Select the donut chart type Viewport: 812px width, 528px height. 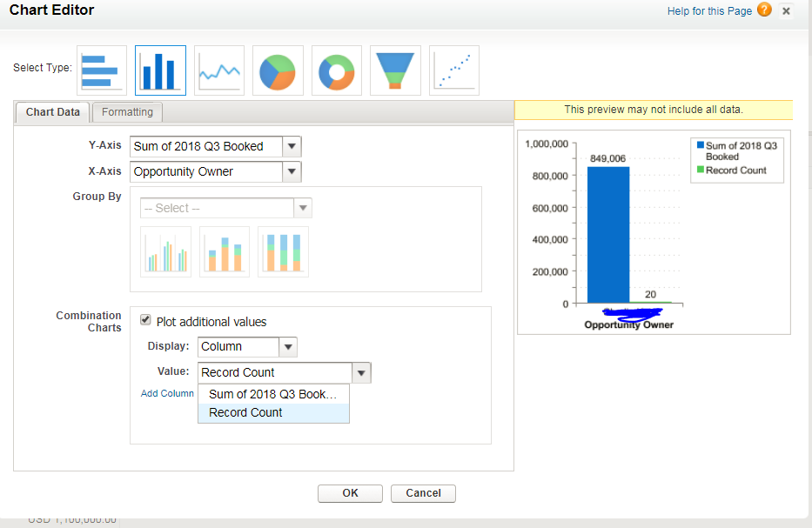click(x=337, y=70)
